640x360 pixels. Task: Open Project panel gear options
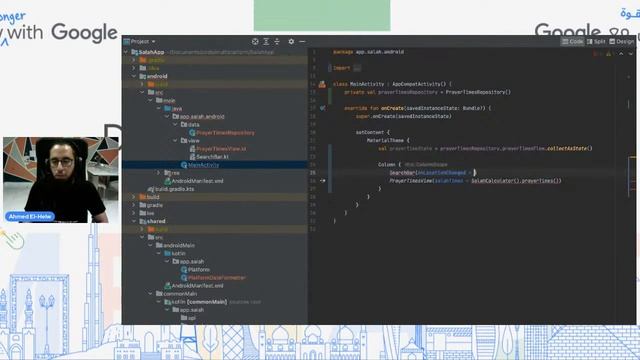click(291, 41)
